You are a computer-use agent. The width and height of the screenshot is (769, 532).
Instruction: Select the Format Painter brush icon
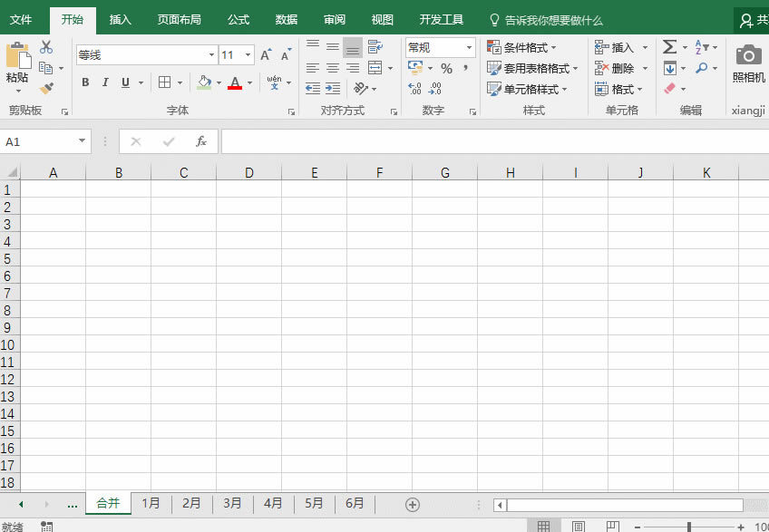46,88
